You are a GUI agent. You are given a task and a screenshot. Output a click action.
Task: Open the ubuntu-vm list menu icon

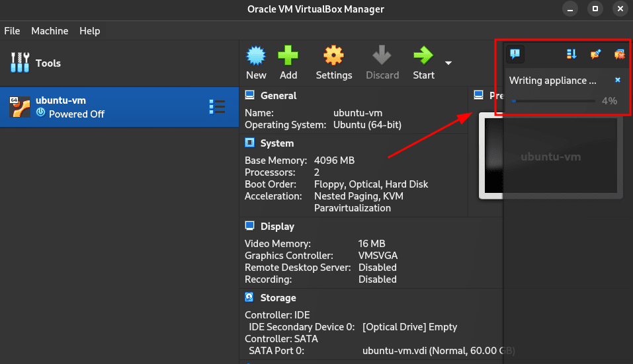click(x=217, y=107)
